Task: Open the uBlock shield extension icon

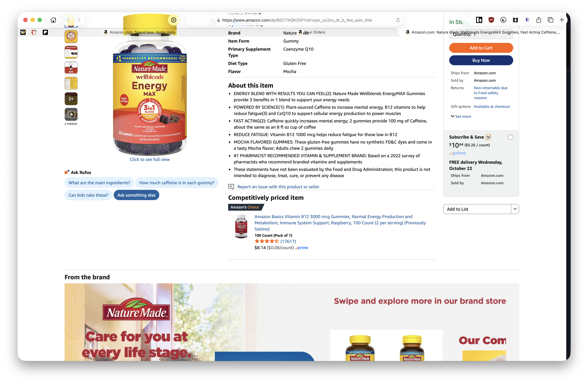Action: 491,20
